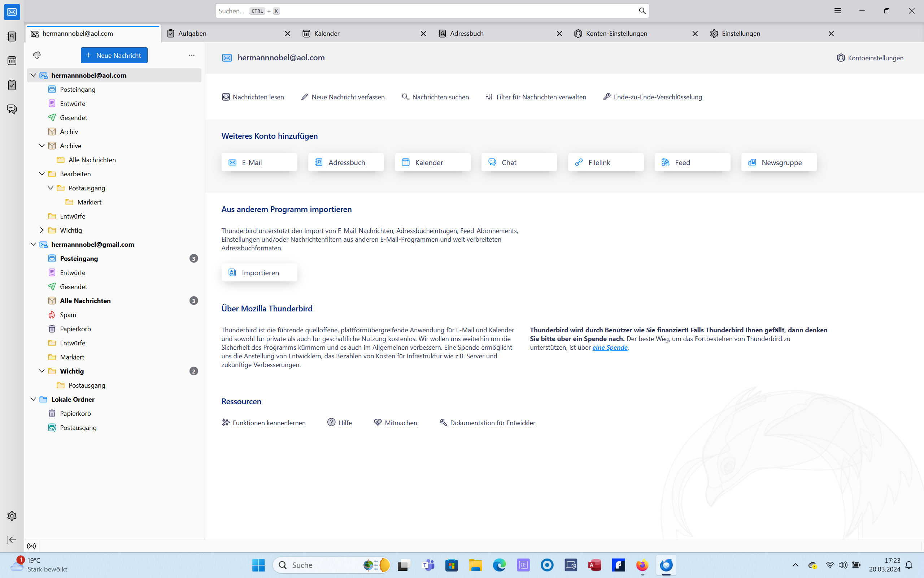The image size is (924, 578).
Task: Add a Feed account
Action: coord(692,163)
